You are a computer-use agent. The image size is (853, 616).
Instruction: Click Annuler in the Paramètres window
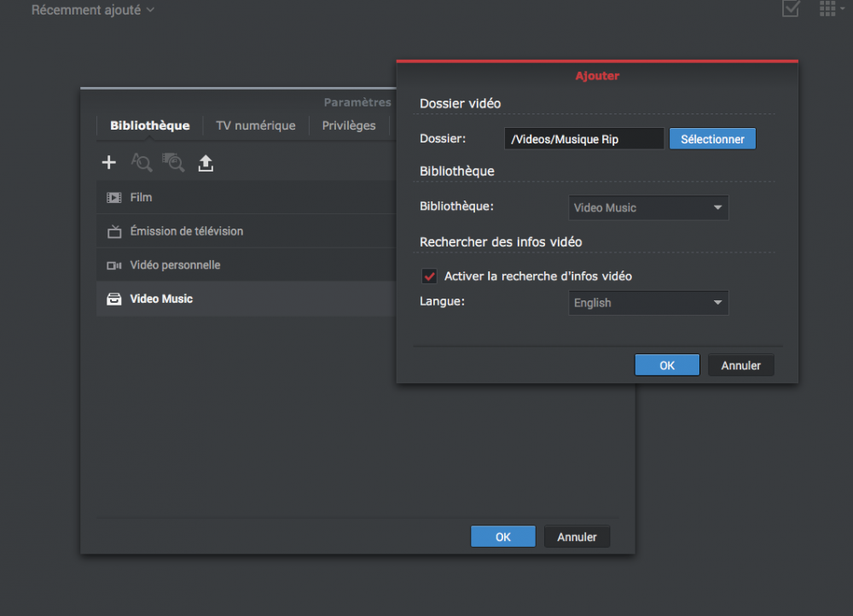577,537
